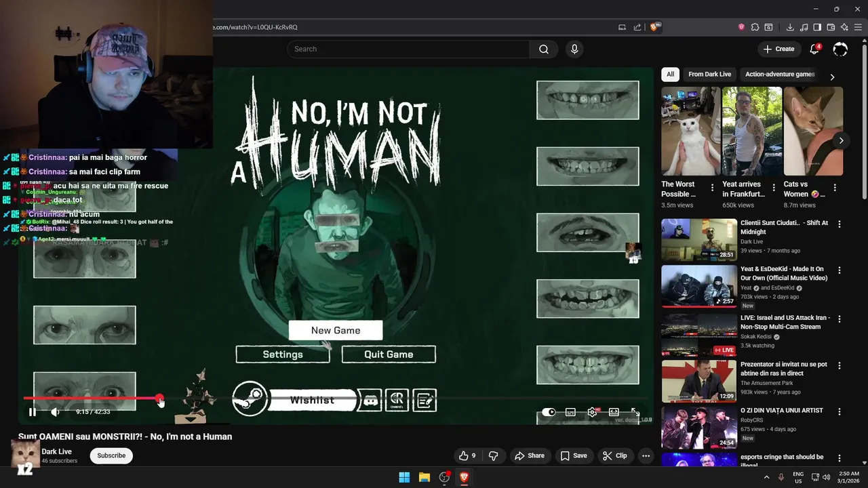This screenshot has height=488, width=868.
Task: Click Settings in the game menu
Action: click(283, 354)
